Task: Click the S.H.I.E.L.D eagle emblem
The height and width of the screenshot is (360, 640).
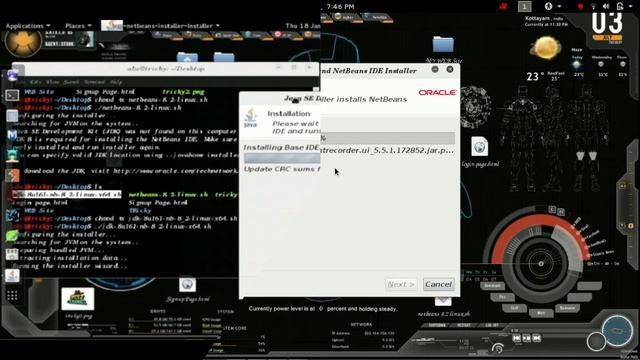Action: click(x=23, y=42)
